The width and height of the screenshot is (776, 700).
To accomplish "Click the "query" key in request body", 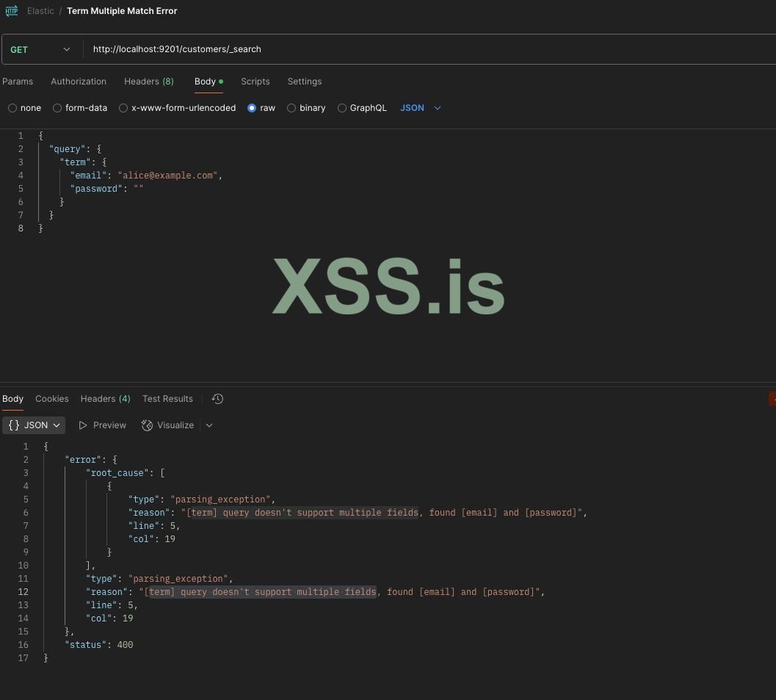I will tap(68, 149).
